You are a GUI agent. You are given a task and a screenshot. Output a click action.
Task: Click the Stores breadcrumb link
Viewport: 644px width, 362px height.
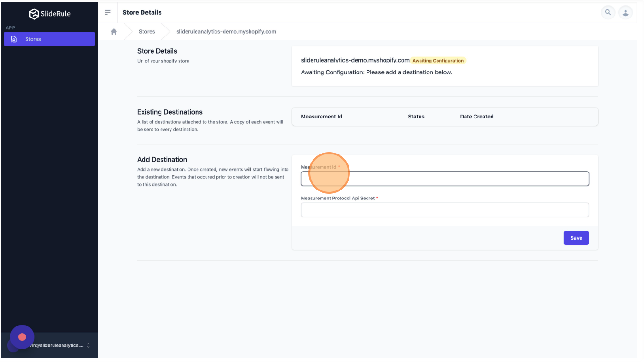[x=147, y=32]
